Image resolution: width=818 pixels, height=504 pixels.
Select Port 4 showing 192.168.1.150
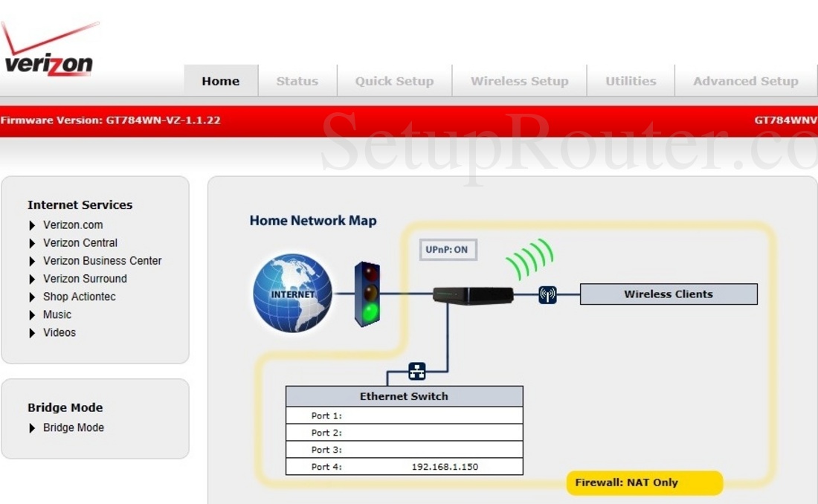pos(404,466)
